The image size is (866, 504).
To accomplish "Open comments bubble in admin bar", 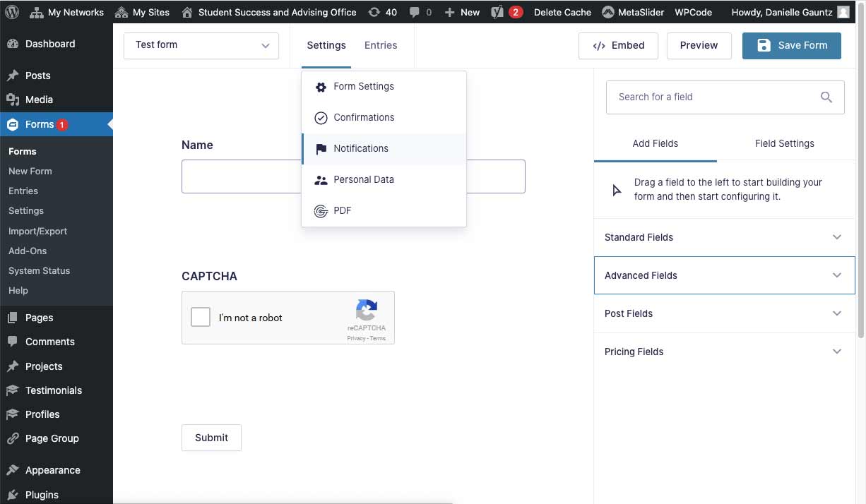I will point(420,12).
